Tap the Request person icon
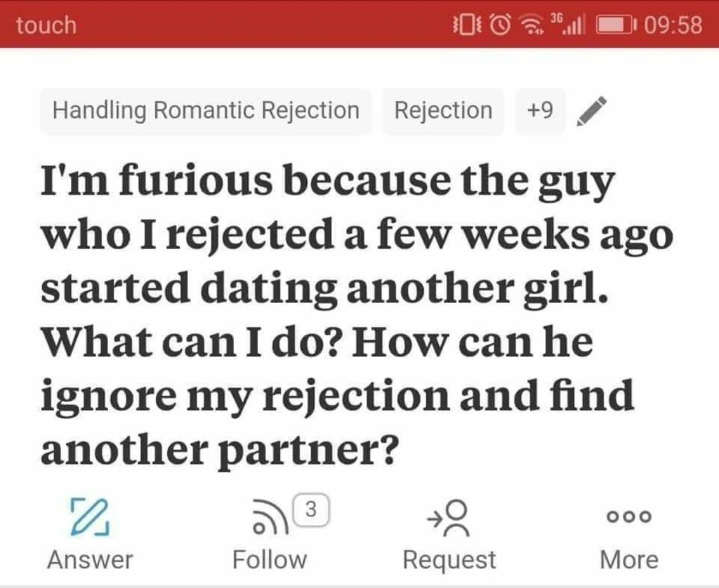This screenshot has width=719, height=588. point(448,518)
